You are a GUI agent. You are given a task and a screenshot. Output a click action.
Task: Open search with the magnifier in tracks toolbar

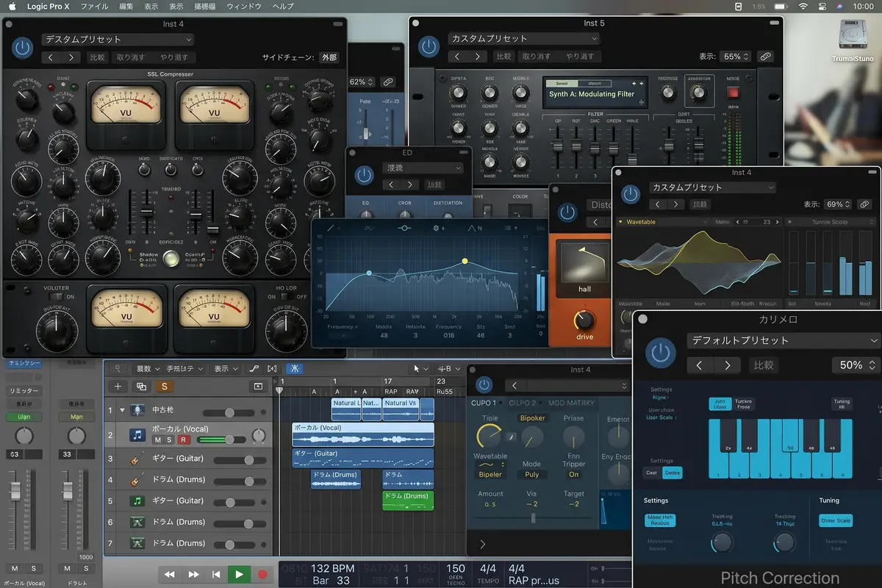coord(118,368)
